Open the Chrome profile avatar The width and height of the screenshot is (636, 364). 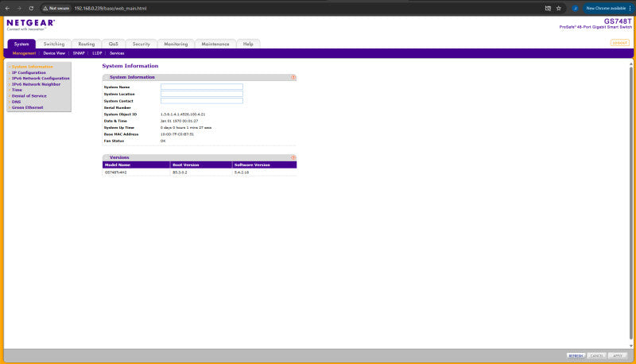(x=575, y=8)
